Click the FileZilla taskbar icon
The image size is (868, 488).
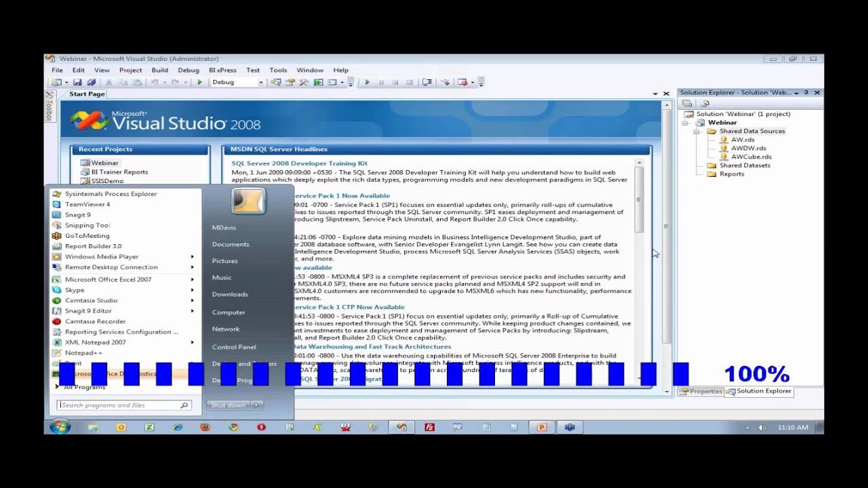pyautogui.click(x=429, y=427)
